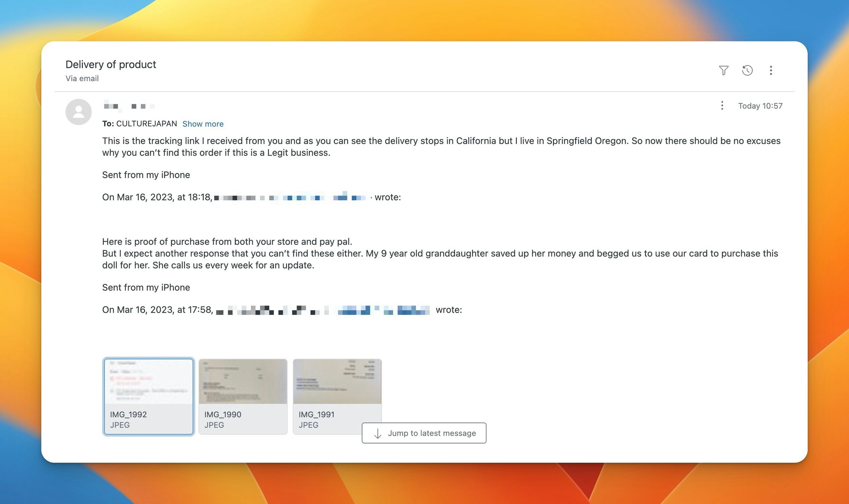Screen dimensions: 849x504
Task: Click the Delivery of product subject title
Action: click(x=111, y=64)
